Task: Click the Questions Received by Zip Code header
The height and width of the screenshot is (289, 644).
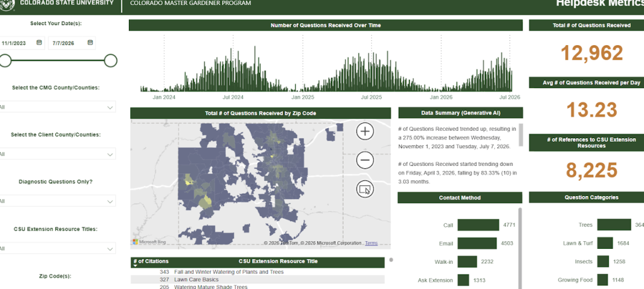Action: [x=260, y=113]
